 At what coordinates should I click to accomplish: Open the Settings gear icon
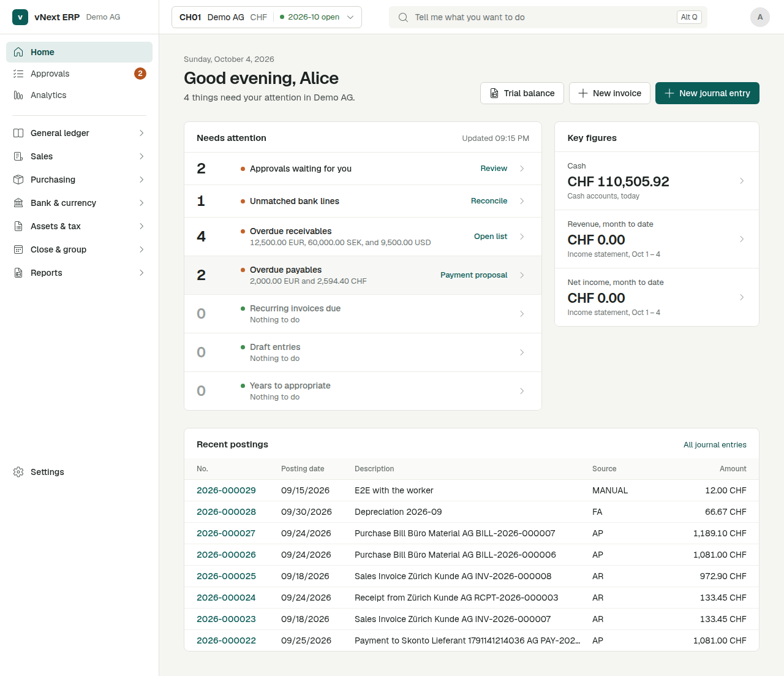(18, 472)
